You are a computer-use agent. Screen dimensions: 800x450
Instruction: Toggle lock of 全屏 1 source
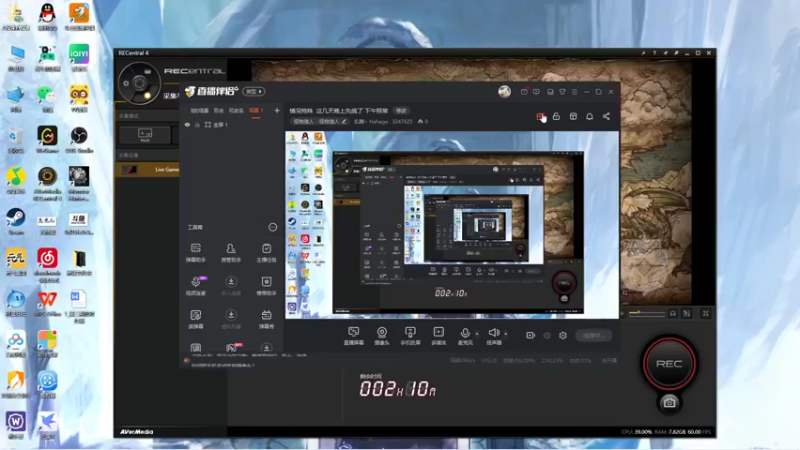[197, 124]
